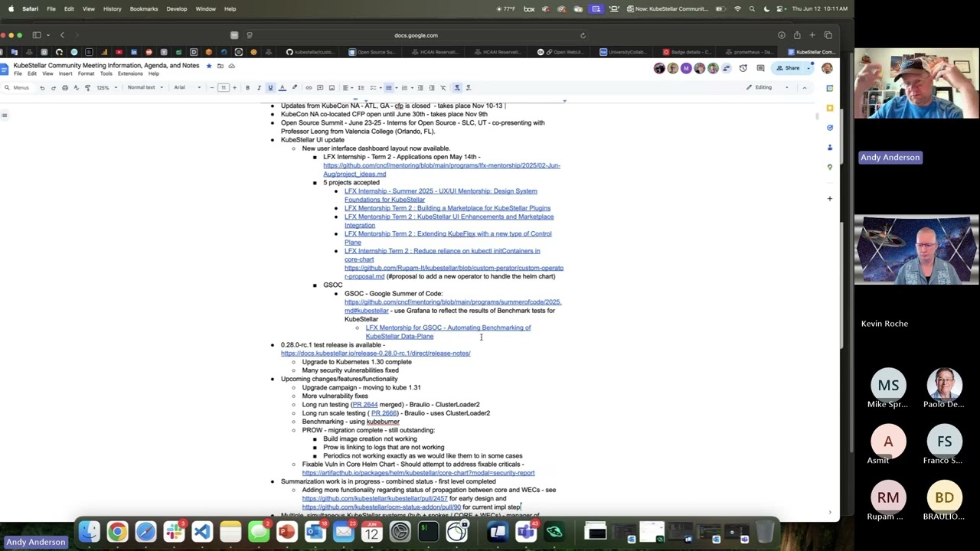
Task: Increase the indent level
Action: tap(431, 87)
